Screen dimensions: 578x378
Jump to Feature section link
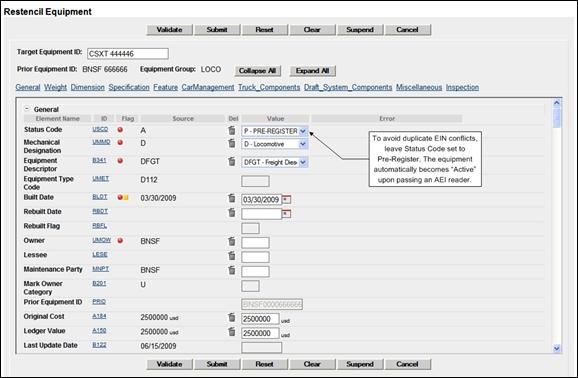coord(166,87)
